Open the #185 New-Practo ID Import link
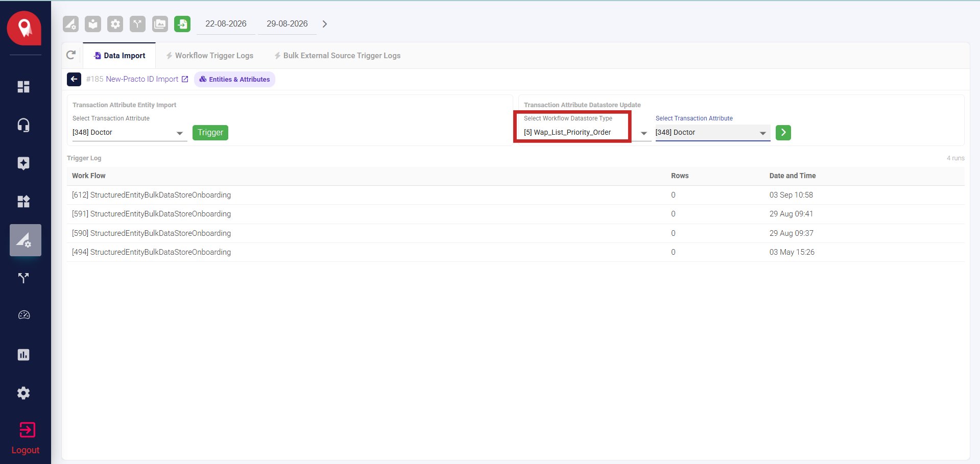The image size is (980, 464). coord(137,79)
